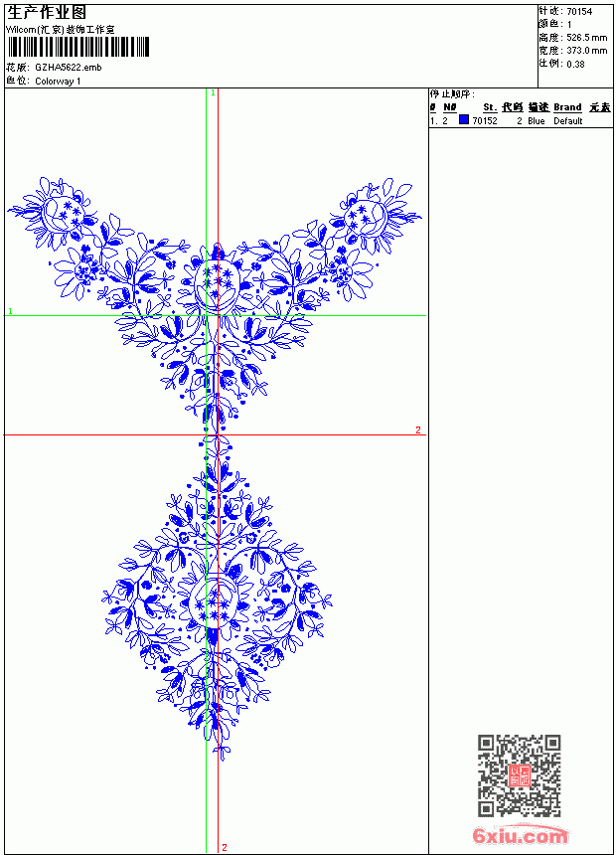
Task: Select the Blue Default thread row
Action: [x=521, y=120]
